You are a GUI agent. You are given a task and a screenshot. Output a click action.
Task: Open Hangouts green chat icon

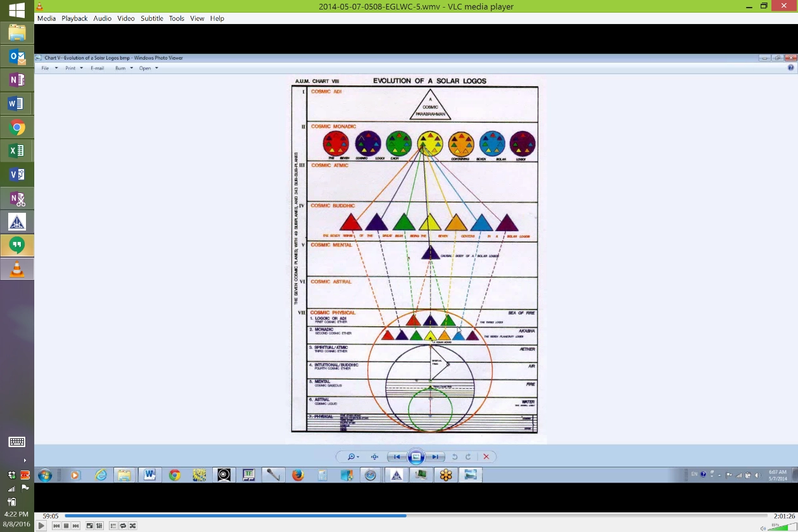click(17, 245)
